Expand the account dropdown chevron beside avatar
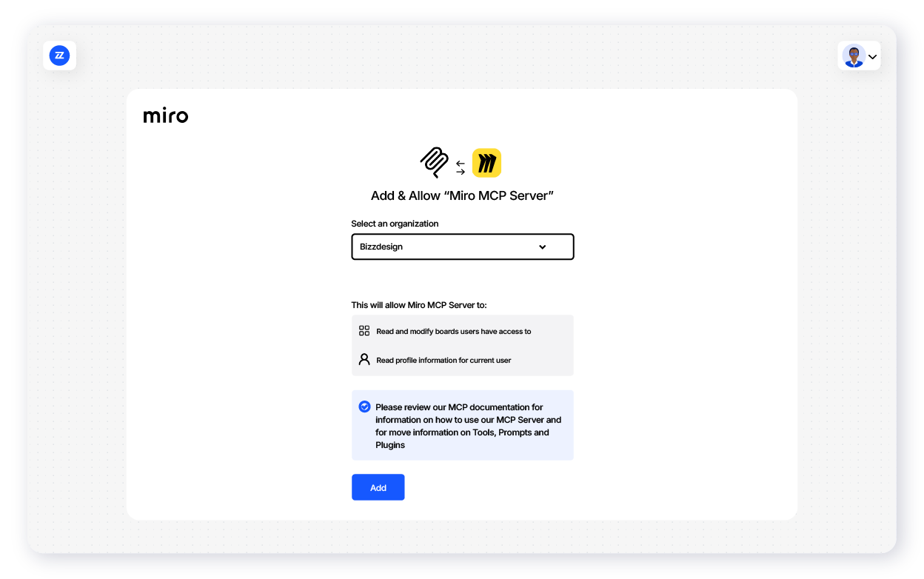Image resolution: width=924 pixels, height=579 pixels. (x=872, y=56)
